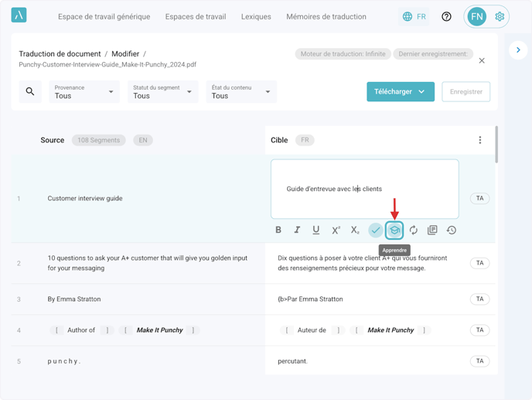Image resolution: width=532 pixels, height=400 pixels.
Task: Click the Télécharger button
Action: (x=400, y=91)
